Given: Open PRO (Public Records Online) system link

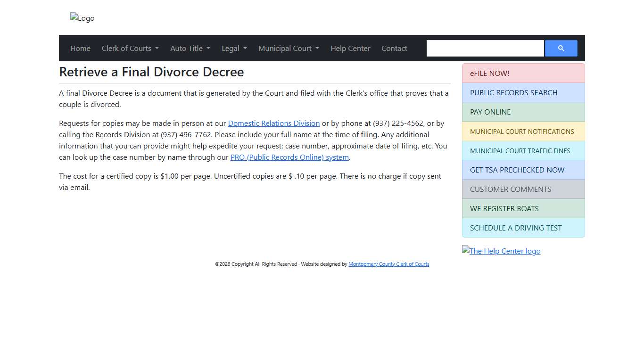Looking at the screenshot, I should [289, 157].
